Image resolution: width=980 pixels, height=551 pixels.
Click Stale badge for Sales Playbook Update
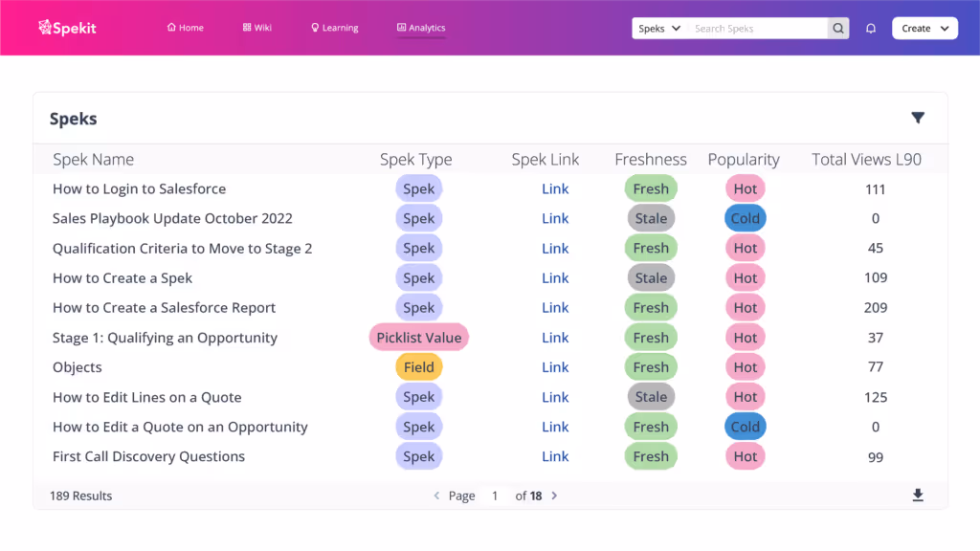(651, 218)
